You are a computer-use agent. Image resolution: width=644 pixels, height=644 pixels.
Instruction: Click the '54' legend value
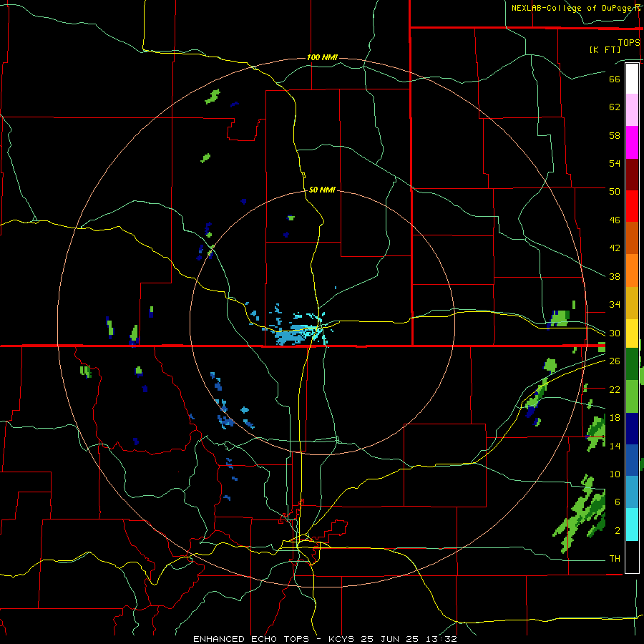[615, 163]
